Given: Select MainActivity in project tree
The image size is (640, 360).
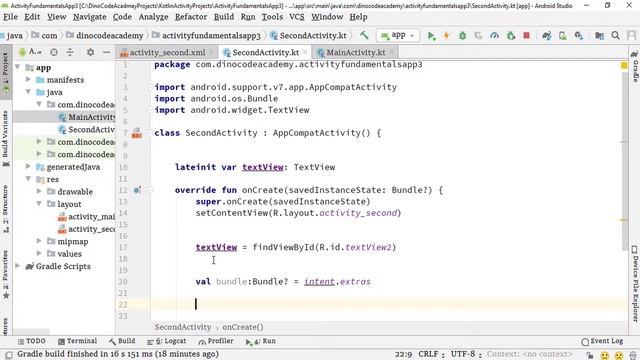Looking at the screenshot, I should coord(91,117).
